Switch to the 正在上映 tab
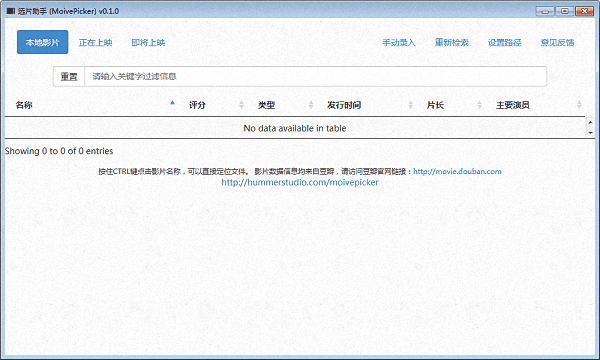Screen dimensions: 600x360 95,42
